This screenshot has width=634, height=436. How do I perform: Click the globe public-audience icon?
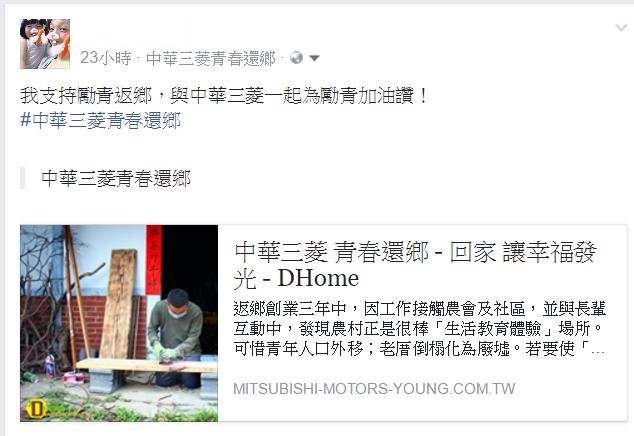click(x=296, y=58)
